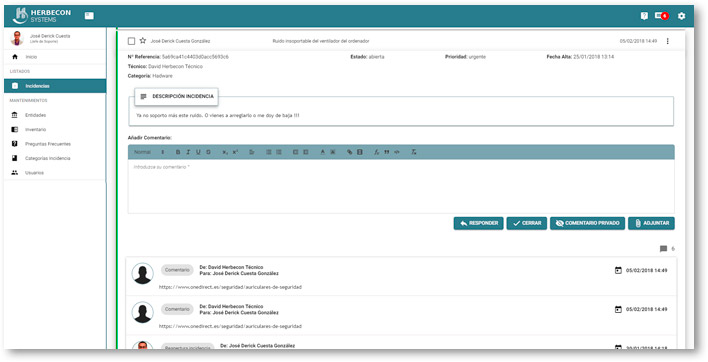Click the Cerrar button
Image resolution: width=708 pixels, height=362 pixels.
click(x=526, y=223)
